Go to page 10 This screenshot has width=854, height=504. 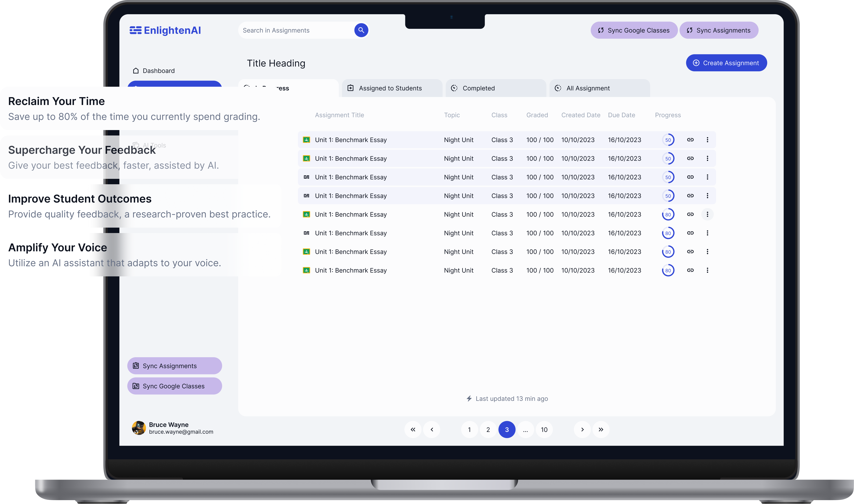544,430
